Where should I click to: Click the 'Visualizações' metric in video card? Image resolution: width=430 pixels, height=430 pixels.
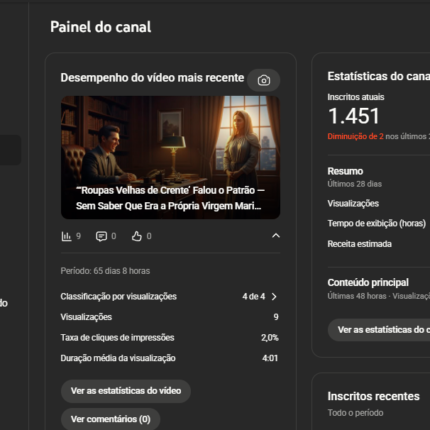tap(86, 317)
